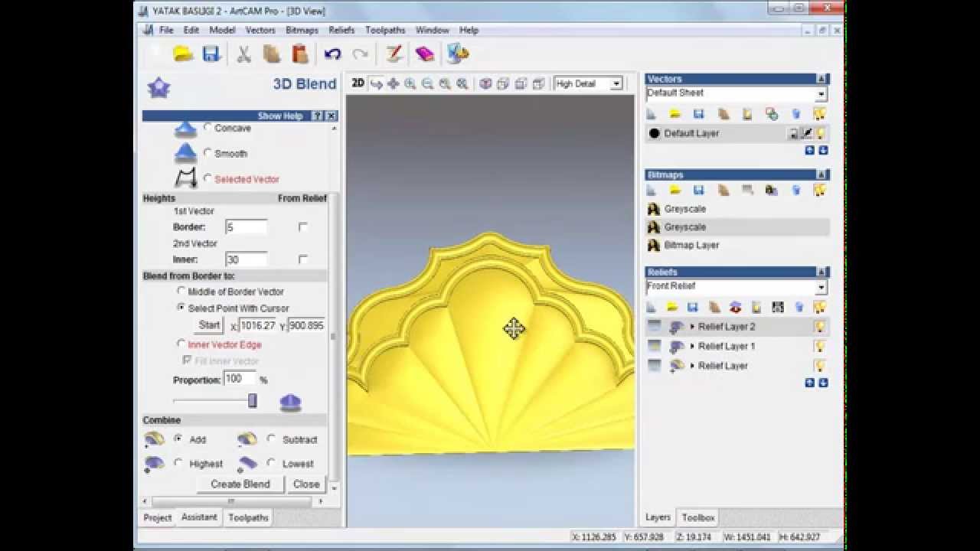This screenshot has width=980, height=551.
Task: Paste using the clipboard icon
Action: (x=300, y=54)
